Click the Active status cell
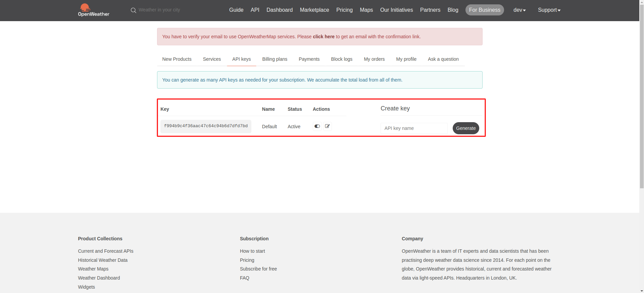The image size is (644, 293). pos(294,127)
